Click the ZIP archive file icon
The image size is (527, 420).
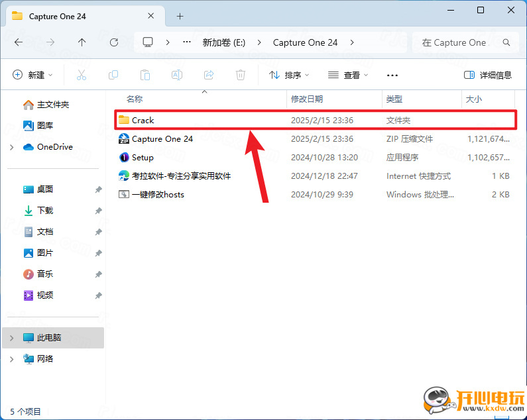pos(124,138)
